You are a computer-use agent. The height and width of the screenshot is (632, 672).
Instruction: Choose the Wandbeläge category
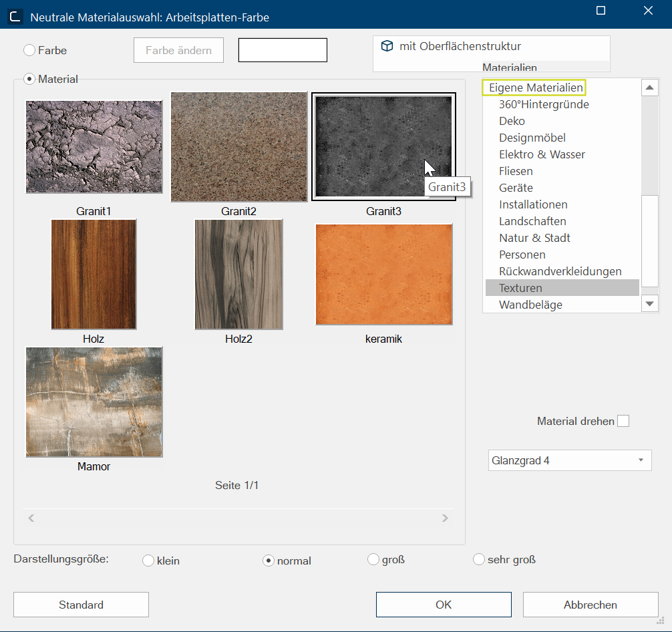tap(530, 305)
